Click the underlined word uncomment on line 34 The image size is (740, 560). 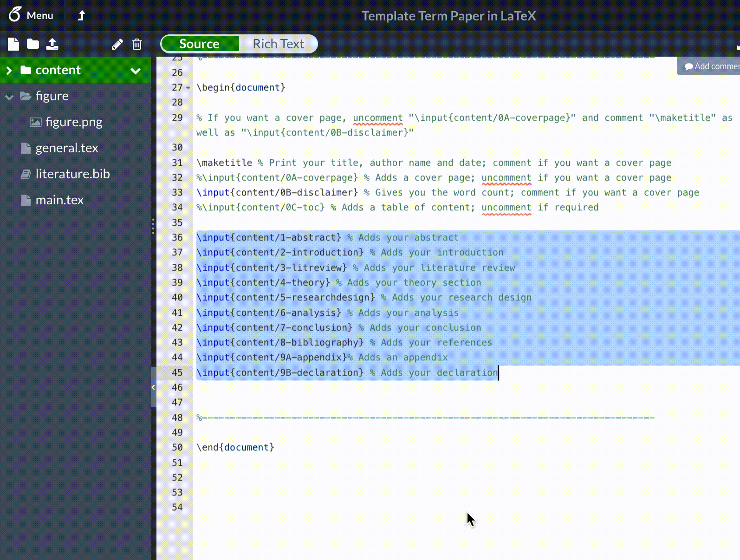506,208
